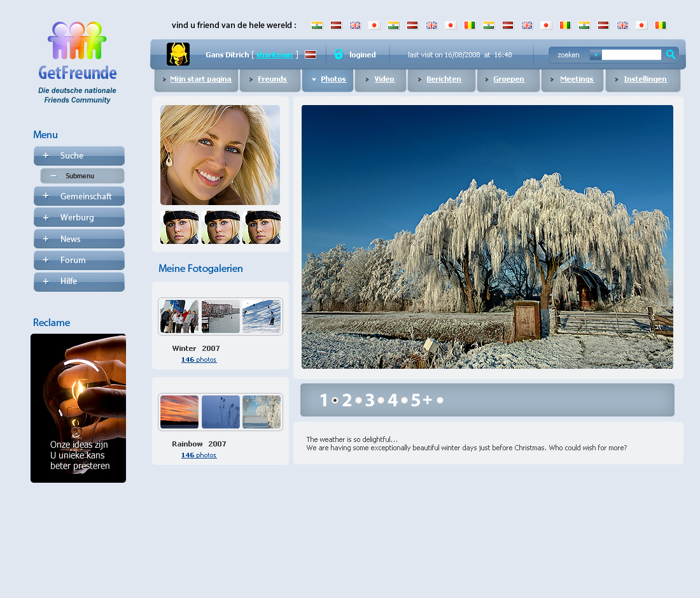Viewport: 700px width, 598px height.
Task: Click the lock icon beside logined
Action: [x=339, y=55]
